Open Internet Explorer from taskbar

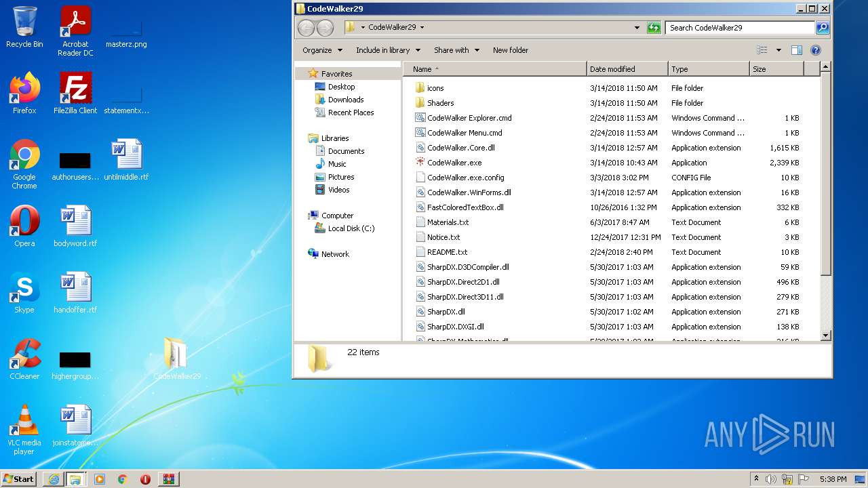[x=54, y=479]
